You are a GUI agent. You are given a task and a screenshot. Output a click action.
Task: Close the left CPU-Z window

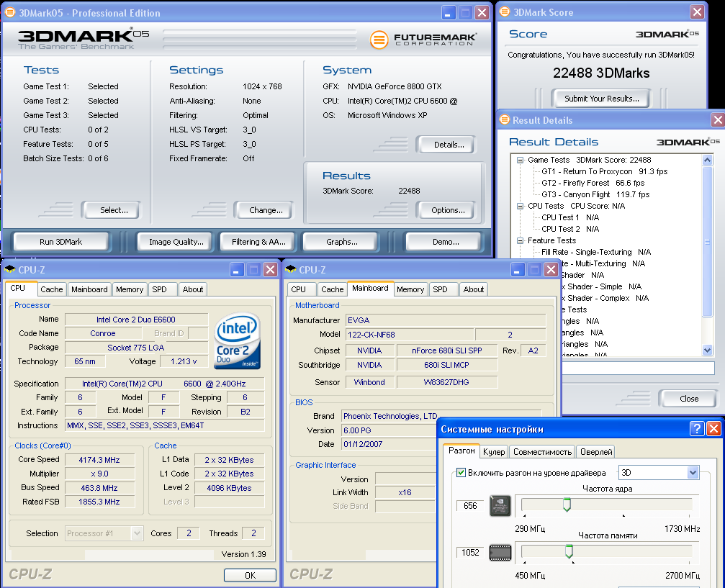pyautogui.click(x=271, y=269)
